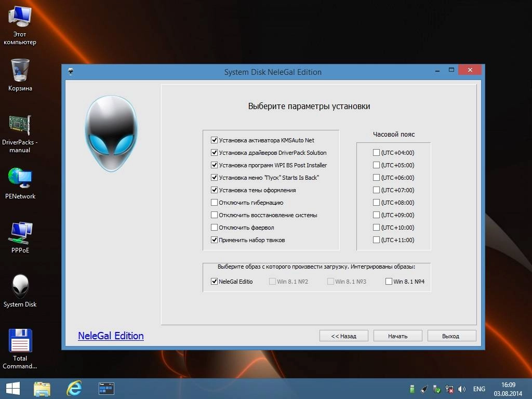Select the PPPoE desktop icon
Image resolution: width=532 pixels, height=399 pixels.
click(x=20, y=237)
